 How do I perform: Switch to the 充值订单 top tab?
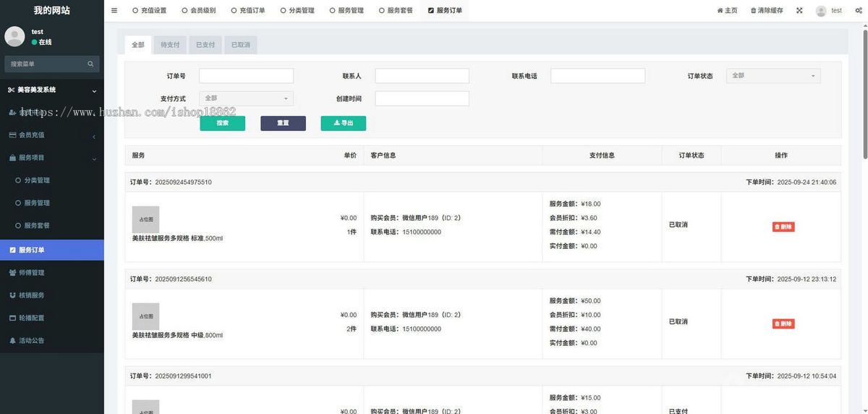[x=247, y=11]
